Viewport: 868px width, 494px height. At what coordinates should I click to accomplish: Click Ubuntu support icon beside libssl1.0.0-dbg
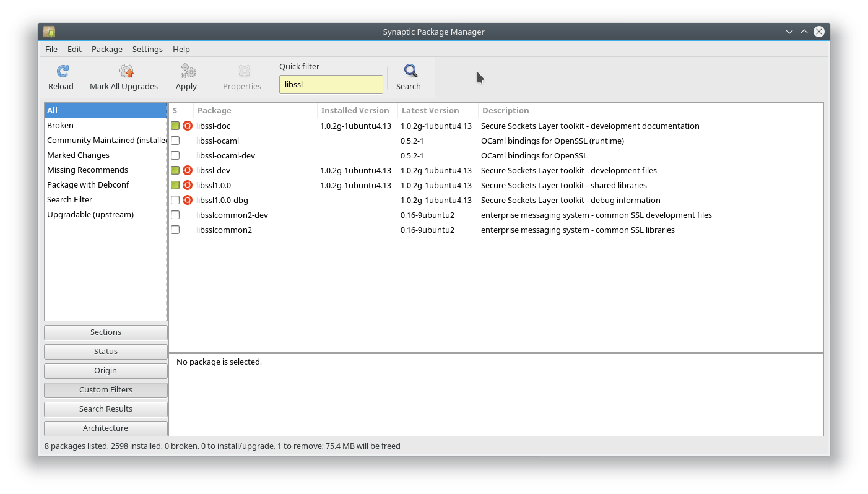[188, 201]
